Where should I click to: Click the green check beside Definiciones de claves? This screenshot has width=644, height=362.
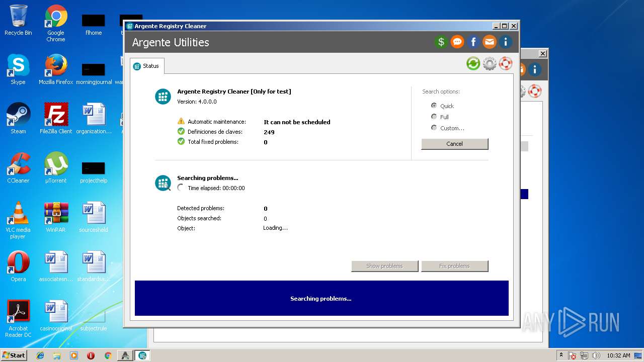point(181,131)
